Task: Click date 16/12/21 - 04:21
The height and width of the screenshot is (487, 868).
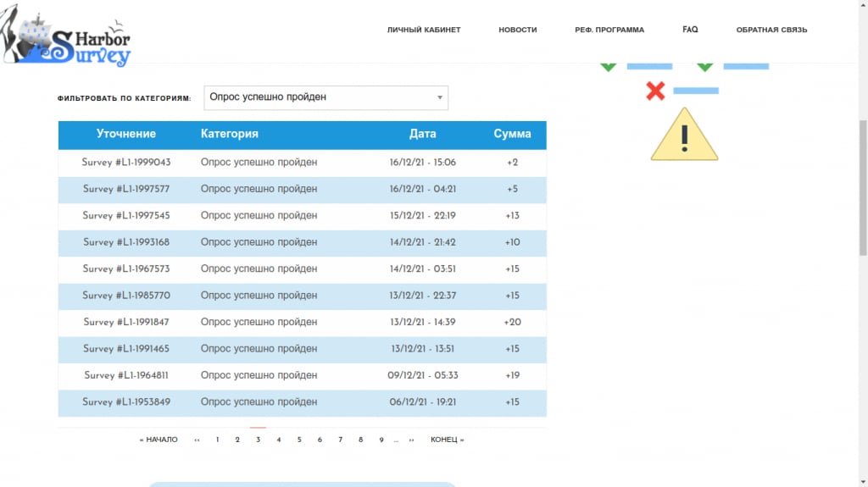Action: (422, 189)
